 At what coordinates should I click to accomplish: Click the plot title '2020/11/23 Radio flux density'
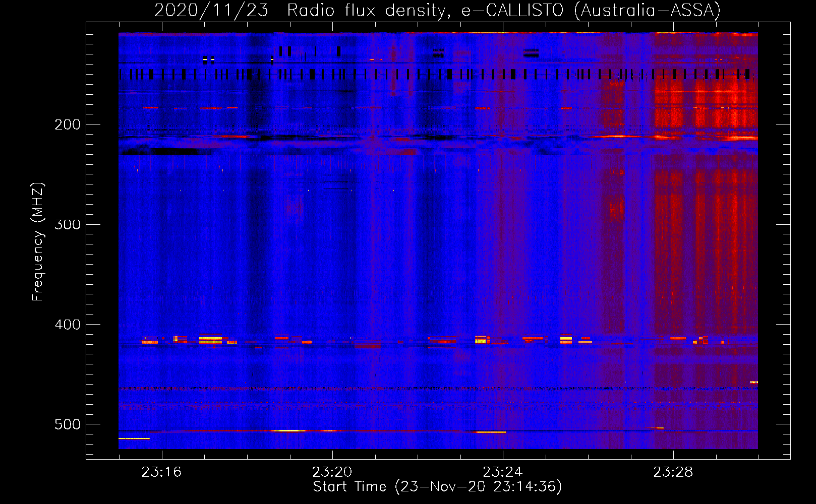click(x=437, y=10)
